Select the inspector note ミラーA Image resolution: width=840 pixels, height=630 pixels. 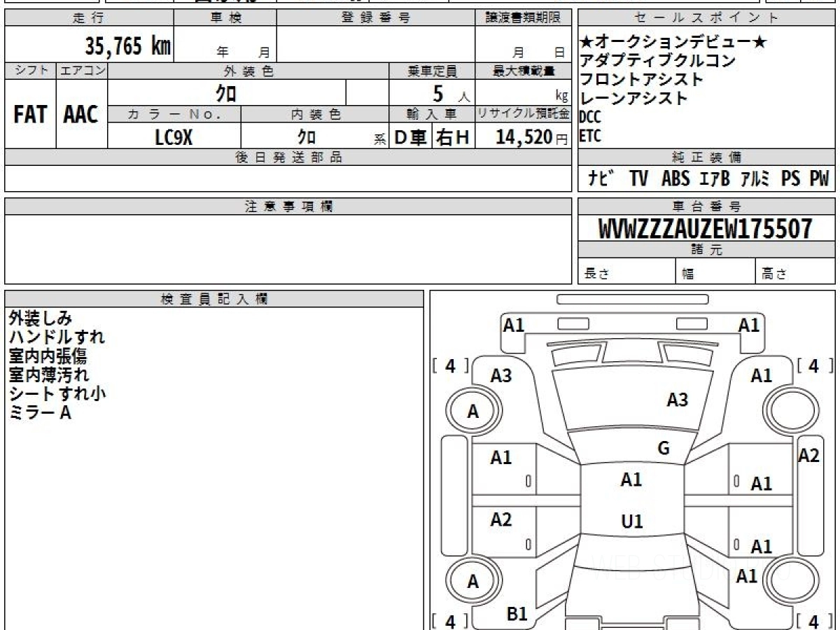point(40,413)
